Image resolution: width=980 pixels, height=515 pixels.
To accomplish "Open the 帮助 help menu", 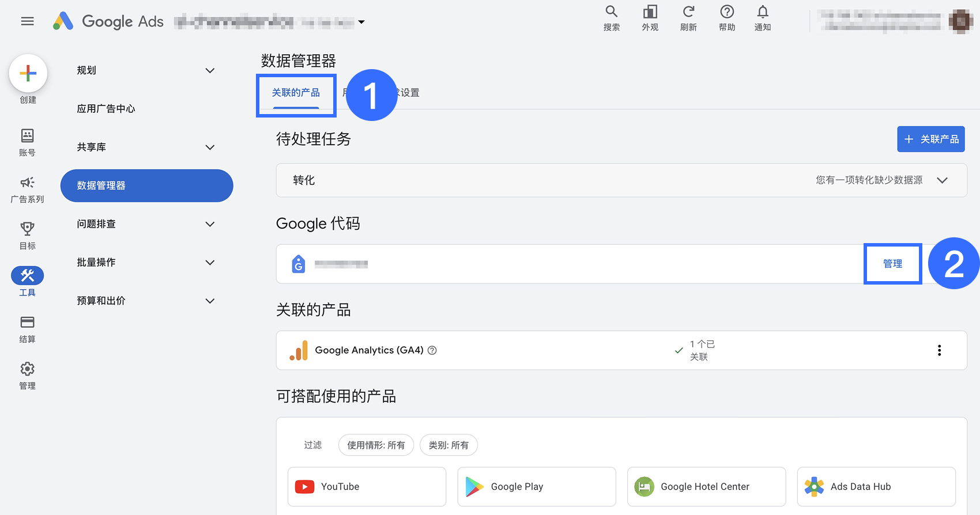I will [x=727, y=18].
